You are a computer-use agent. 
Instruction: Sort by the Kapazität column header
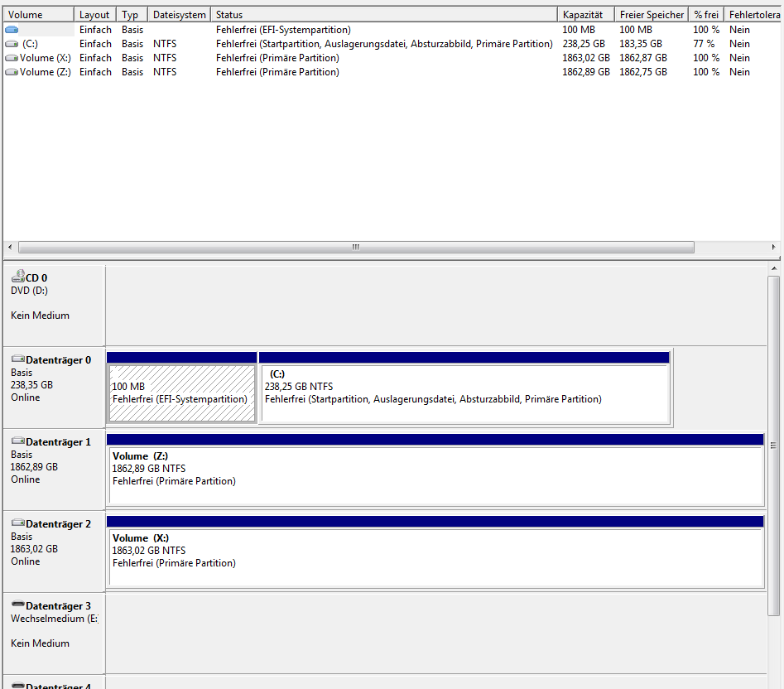(x=586, y=15)
